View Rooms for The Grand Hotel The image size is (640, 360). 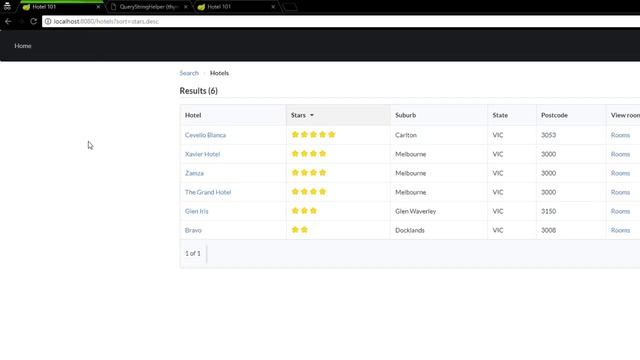(620, 192)
